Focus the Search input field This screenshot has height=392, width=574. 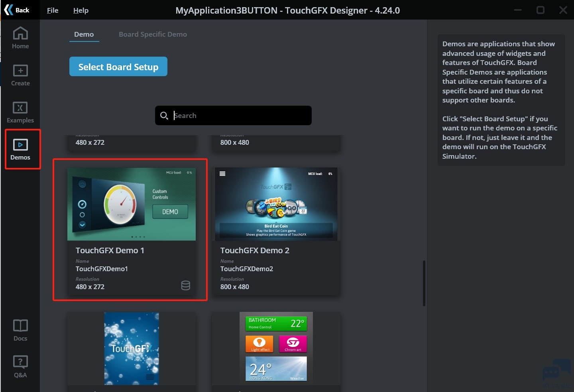(x=233, y=116)
